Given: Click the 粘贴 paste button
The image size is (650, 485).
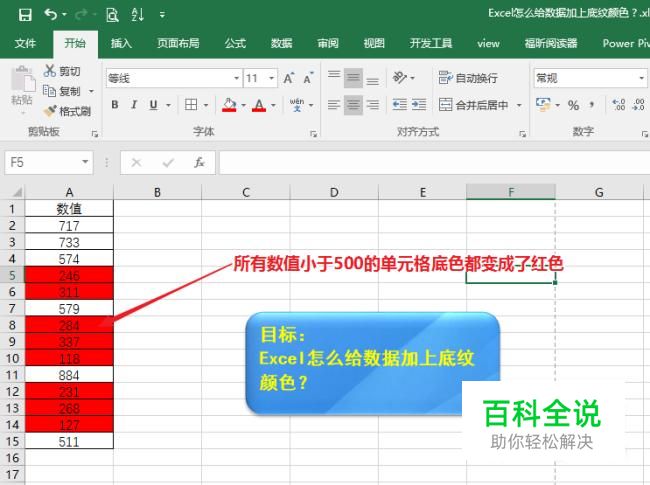Looking at the screenshot, I should [22, 86].
